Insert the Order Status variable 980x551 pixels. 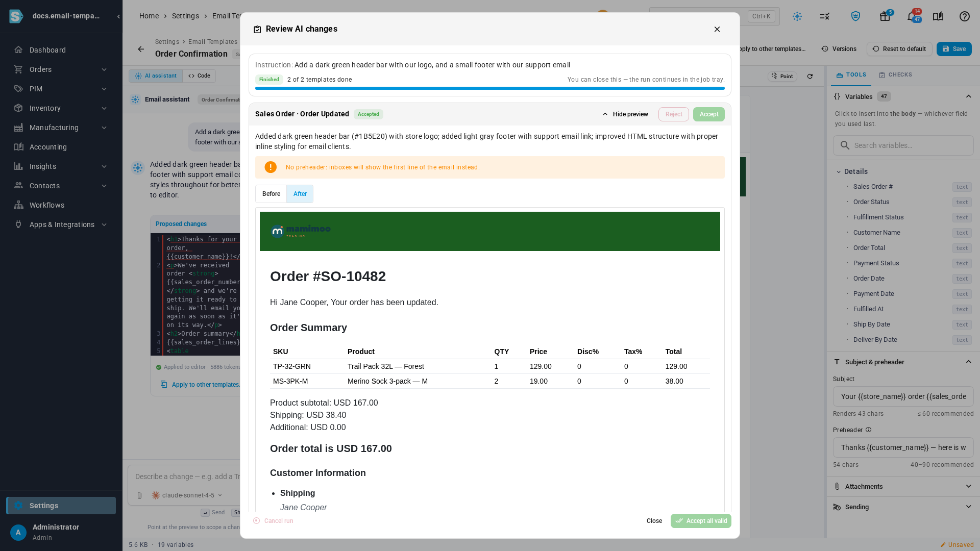[903, 202]
